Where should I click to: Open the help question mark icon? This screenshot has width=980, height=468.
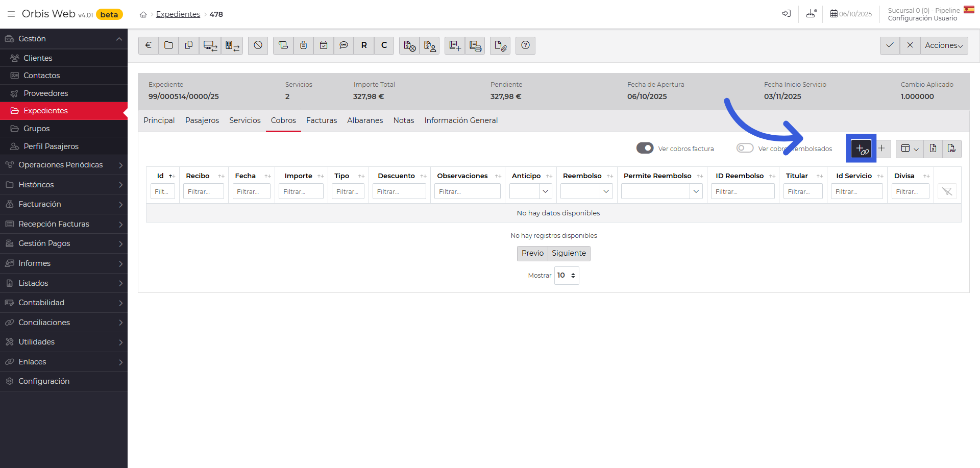click(525, 45)
